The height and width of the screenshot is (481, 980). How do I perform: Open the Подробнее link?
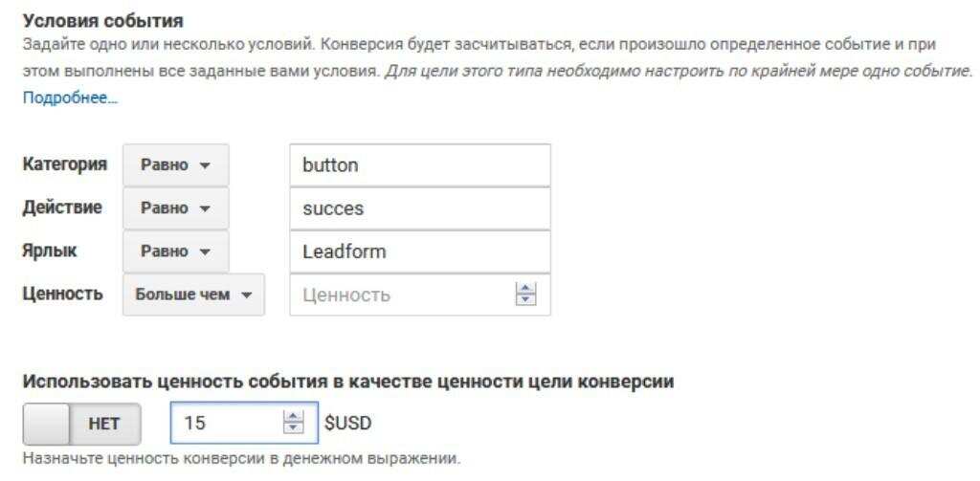click(70, 98)
